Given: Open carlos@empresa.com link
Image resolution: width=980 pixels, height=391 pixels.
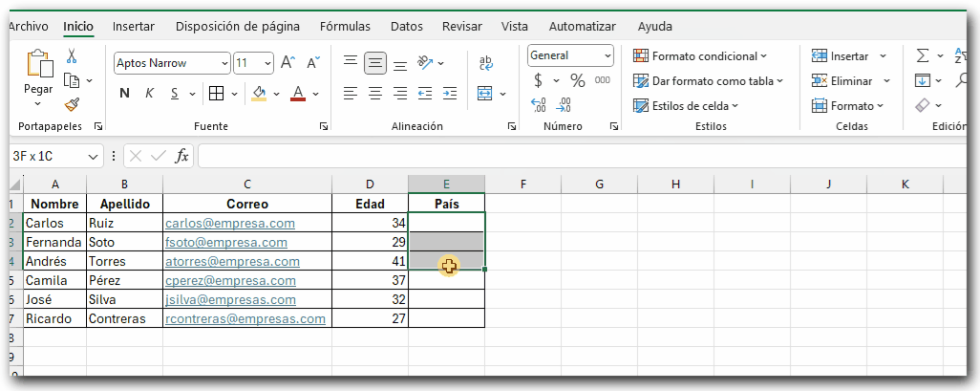Looking at the screenshot, I should [230, 224].
